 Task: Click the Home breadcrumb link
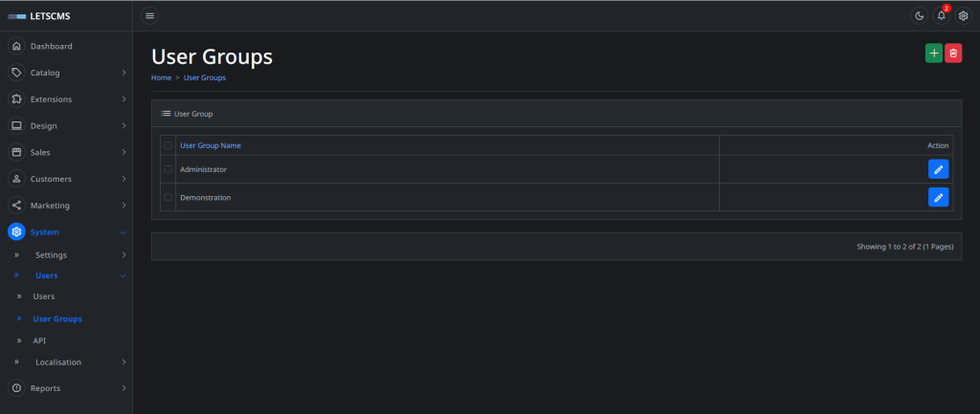tap(161, 77)
